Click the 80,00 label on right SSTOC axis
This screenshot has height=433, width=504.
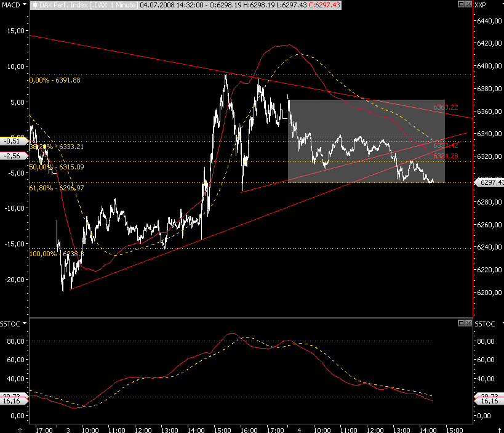click(486, 341)
